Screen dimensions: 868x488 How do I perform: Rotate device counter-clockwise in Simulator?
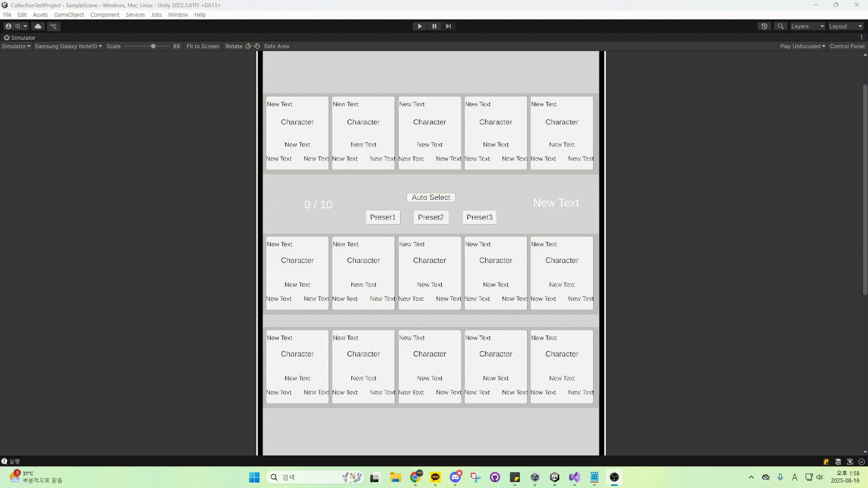pos(257,46)
